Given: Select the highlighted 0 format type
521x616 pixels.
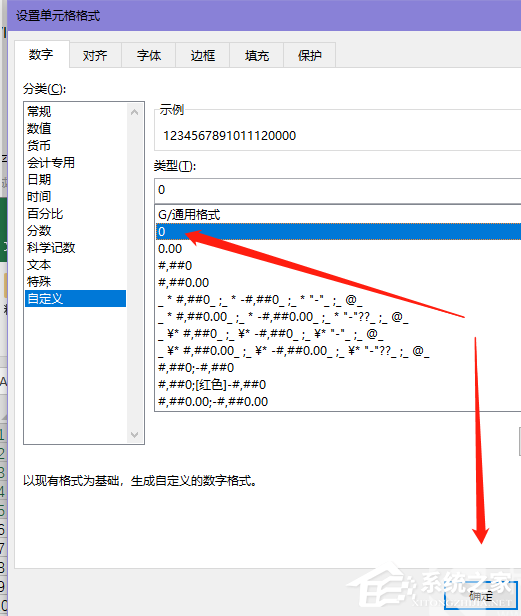Looking at the screenshot, I should pyautogui.click(x=338, y=232).
